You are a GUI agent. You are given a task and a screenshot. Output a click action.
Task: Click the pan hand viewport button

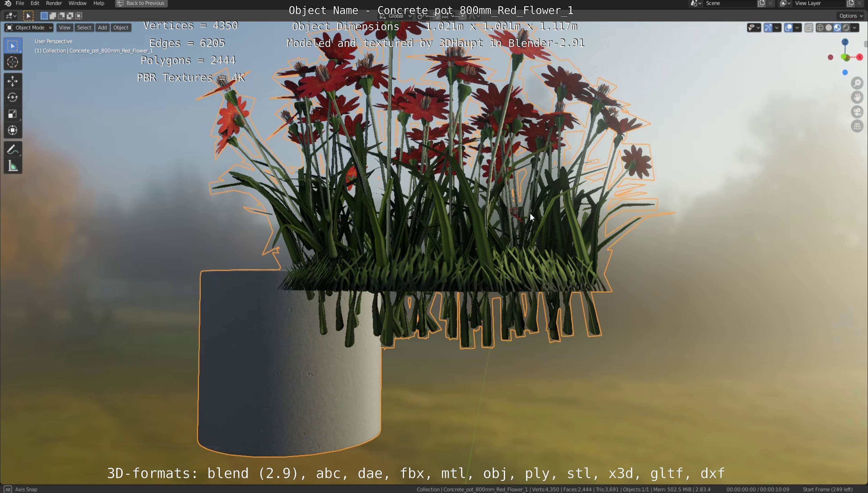click(x=857, y=97)
